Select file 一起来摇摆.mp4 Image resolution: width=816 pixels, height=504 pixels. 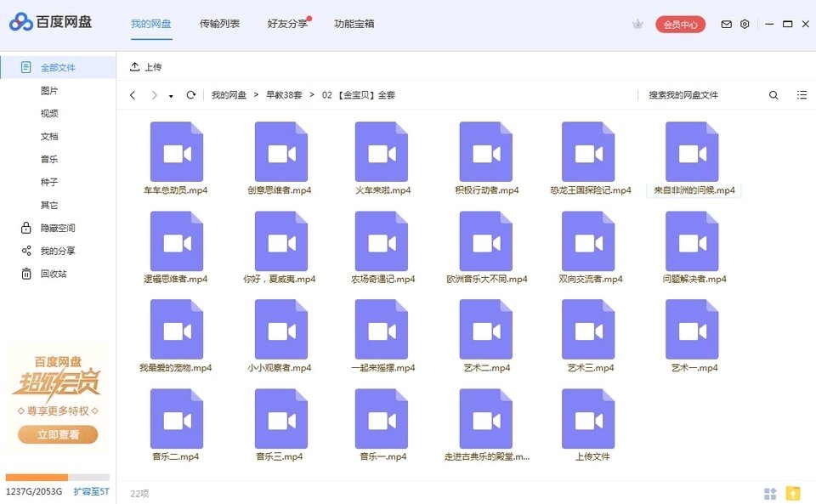[383, 336]
